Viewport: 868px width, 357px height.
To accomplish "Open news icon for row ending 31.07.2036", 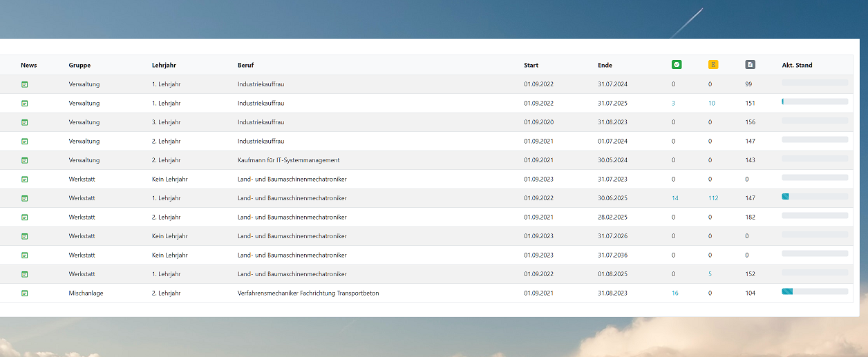I will (25, 255).
